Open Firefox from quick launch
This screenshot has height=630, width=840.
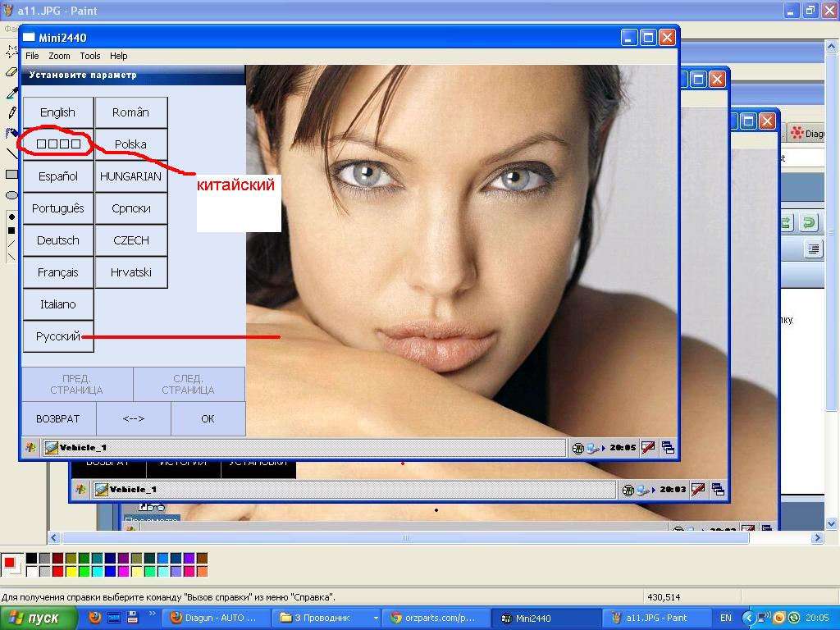[95, 618]
